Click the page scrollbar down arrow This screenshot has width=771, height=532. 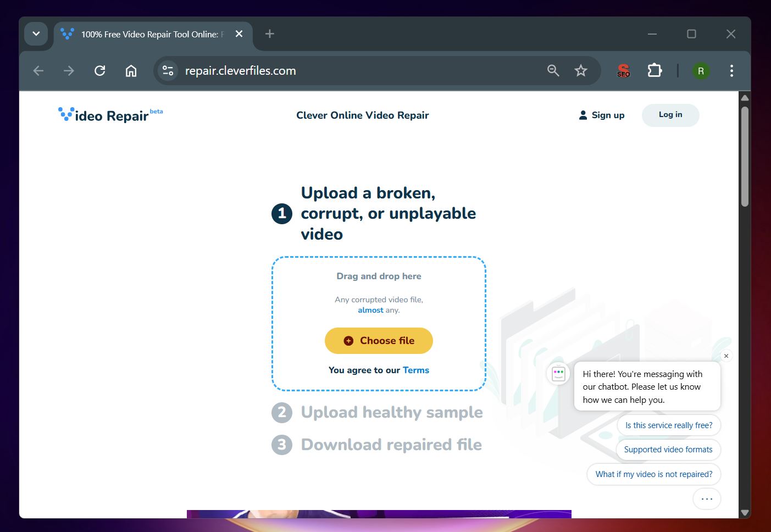pyautogui.click(x=745, y=512)
